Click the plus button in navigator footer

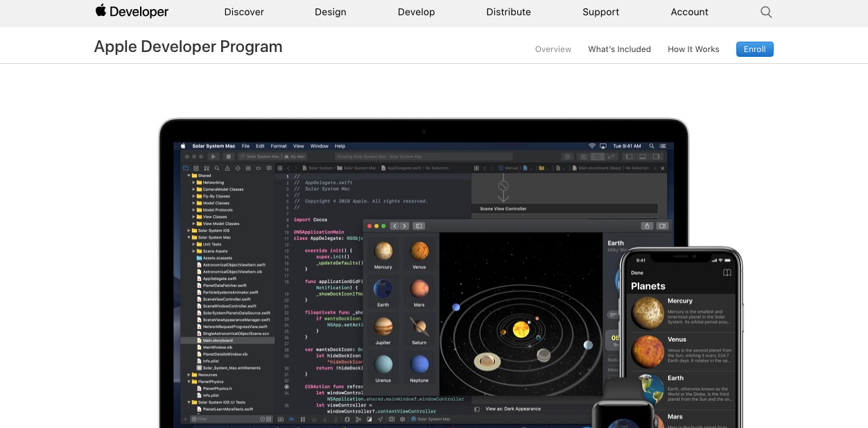[x=185, y=419]
